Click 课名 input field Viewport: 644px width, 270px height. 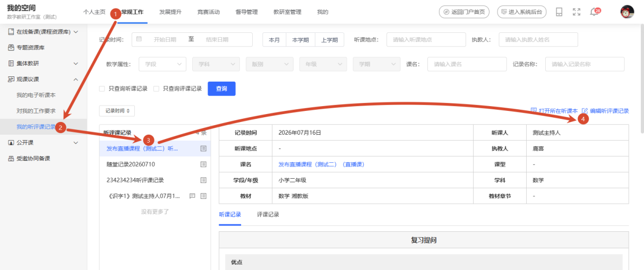[467, 64]
